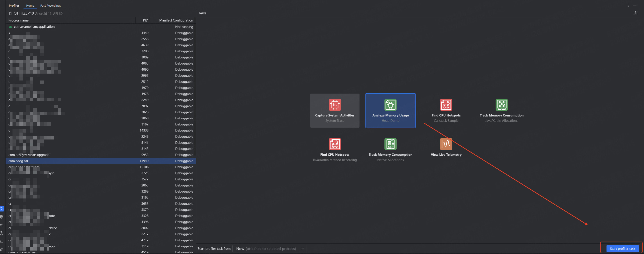Select the View Live Telemetry icon
This screenshot has width=644, height=254.
click(446, 144)
